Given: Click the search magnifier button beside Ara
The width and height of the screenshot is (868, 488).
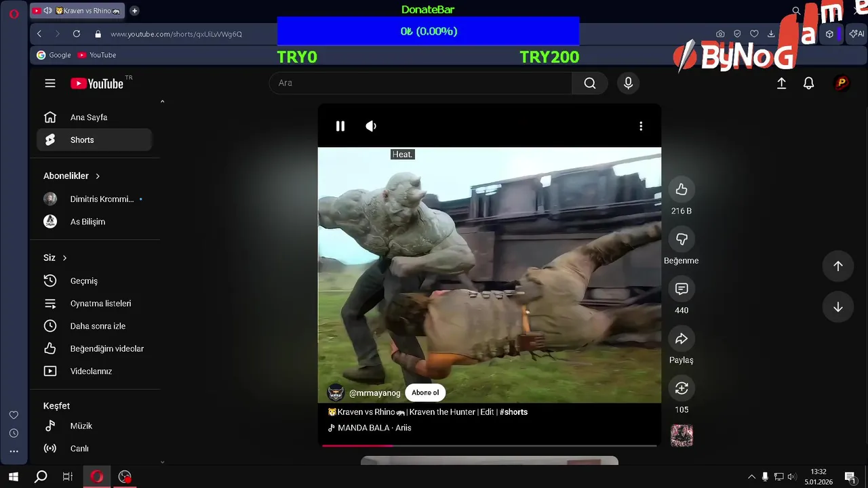Looking at the screenshot, I should pyautogui.click(x=590, y=83).
